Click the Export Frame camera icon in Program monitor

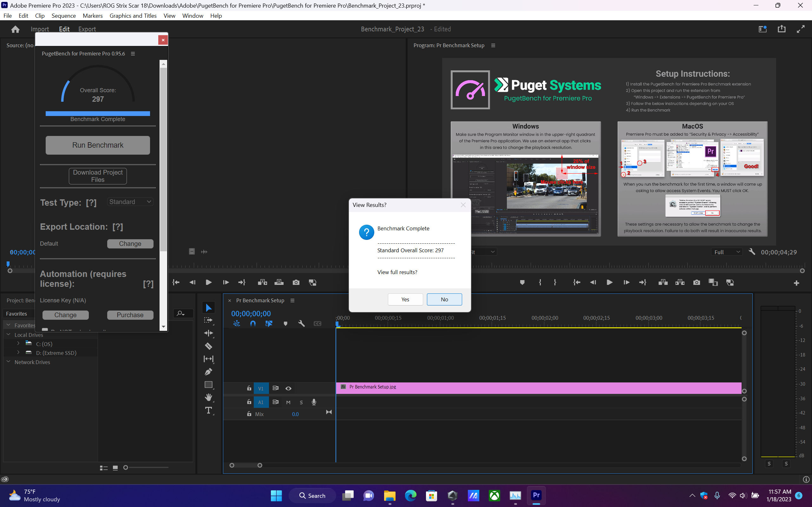click(697, 282)
